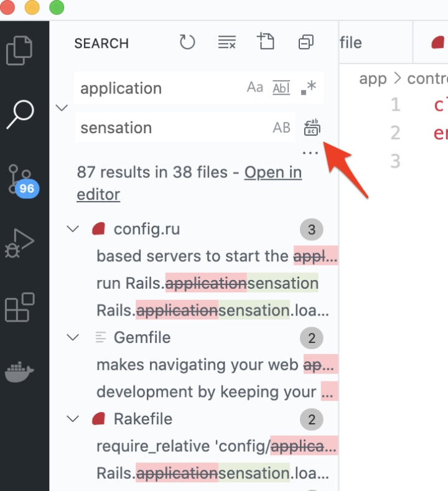This screenshot has width=448, height=491.
Task: Clear all search results
Action: tap(226, 42)
